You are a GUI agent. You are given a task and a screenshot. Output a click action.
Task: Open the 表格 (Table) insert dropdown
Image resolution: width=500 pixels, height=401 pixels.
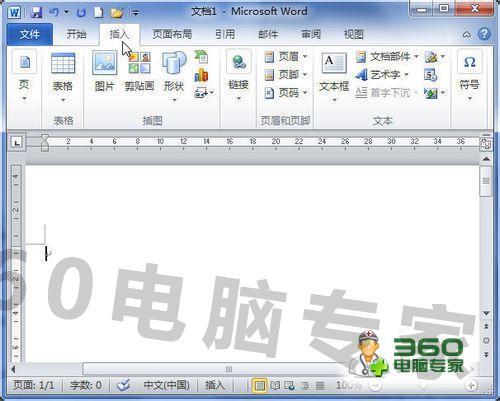(63, 77)
